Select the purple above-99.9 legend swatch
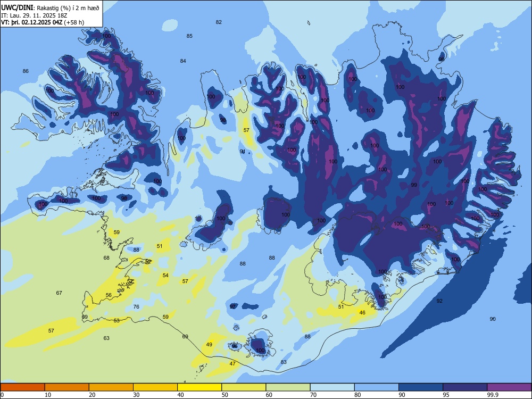Viewport: 532px width, 399px height. 509,387
